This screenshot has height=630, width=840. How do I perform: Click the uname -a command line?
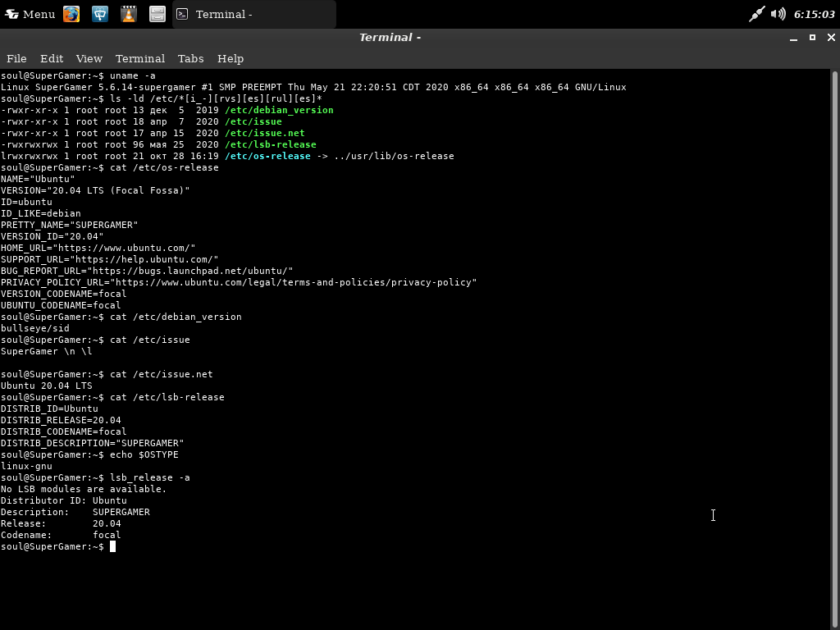[x=78, y=75]
